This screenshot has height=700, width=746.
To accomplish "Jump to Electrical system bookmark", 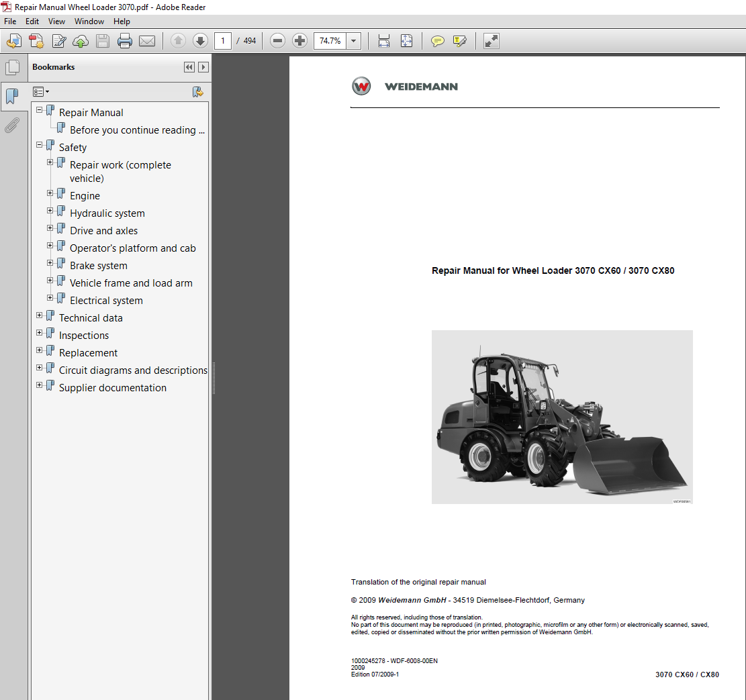I will 106,301.
